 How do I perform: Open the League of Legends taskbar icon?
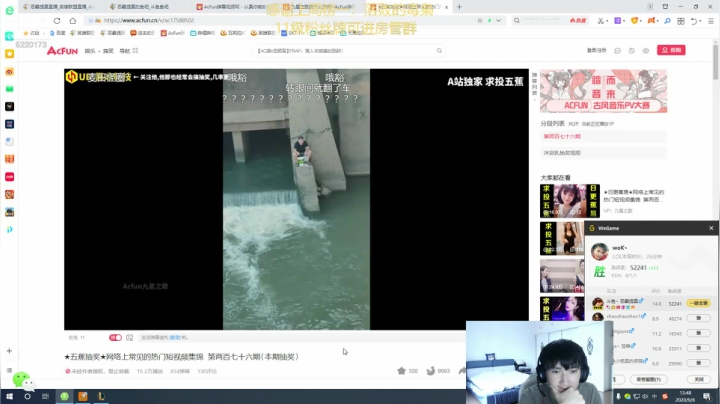tap(101, 396)
